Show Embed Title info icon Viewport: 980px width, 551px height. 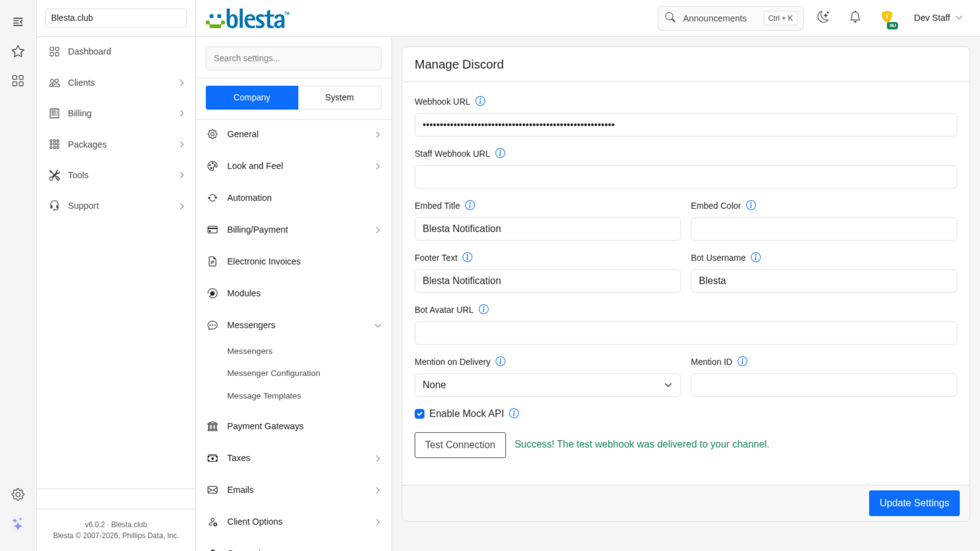(470, 205)
